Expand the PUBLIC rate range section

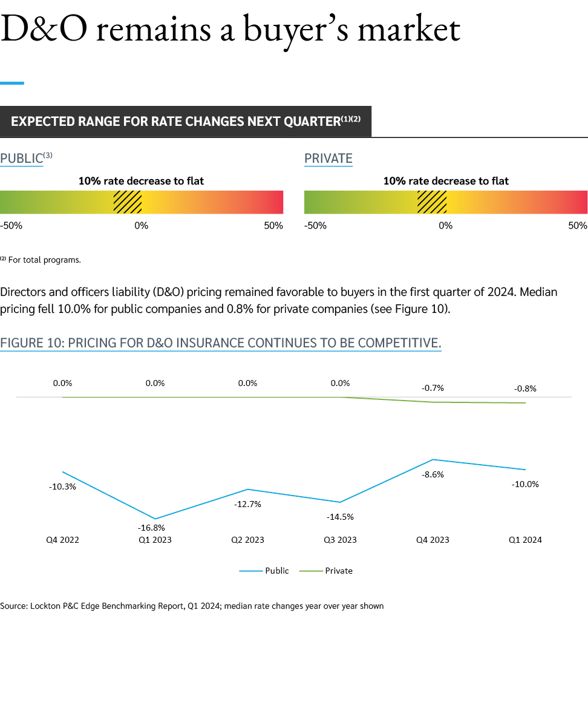[x=24, y=159]
